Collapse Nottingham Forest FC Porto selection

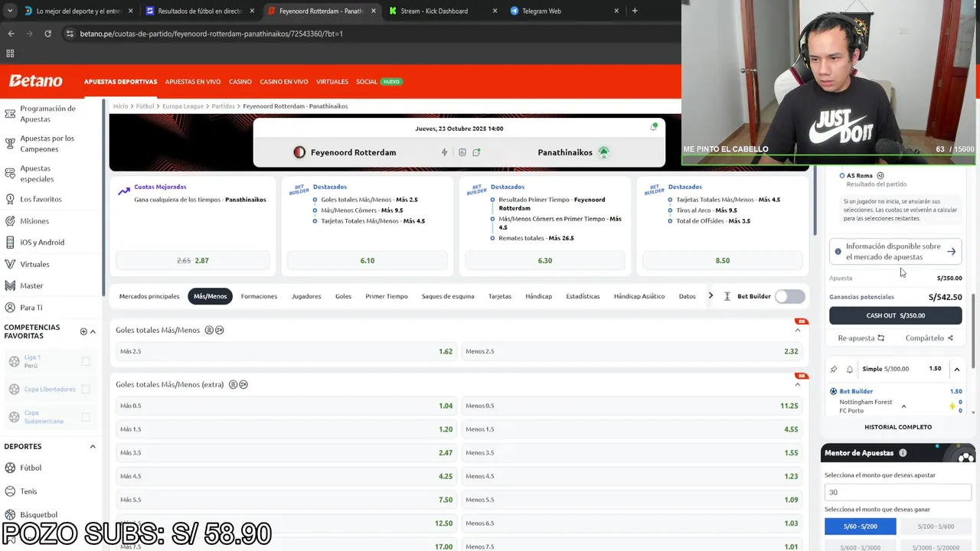click(x=903, y=406)
